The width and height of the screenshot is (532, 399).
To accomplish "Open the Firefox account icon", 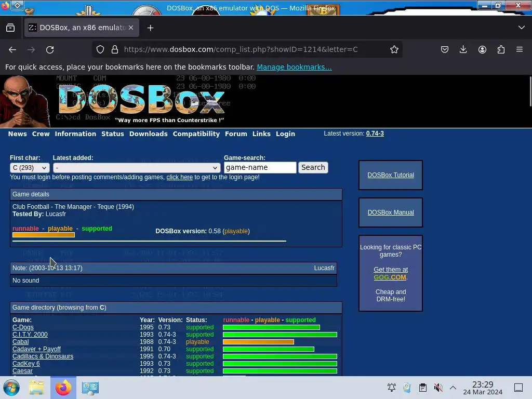I will coord(482,49).
